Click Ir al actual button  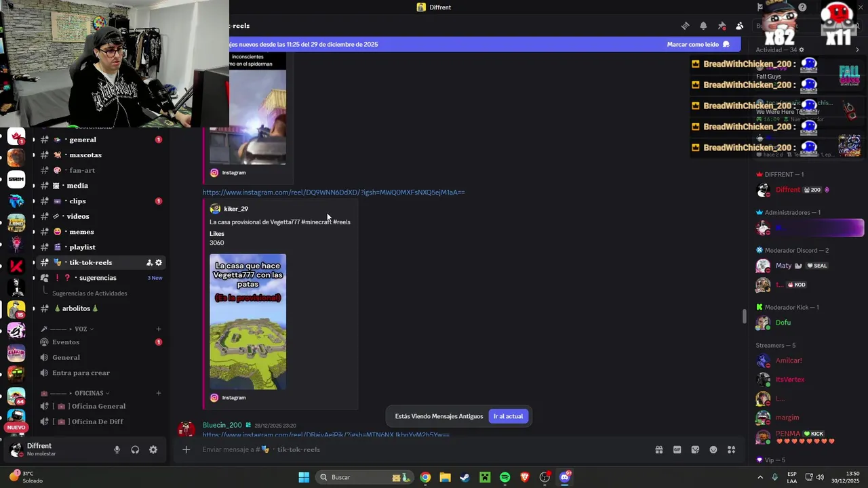click(x=508, y=416)
